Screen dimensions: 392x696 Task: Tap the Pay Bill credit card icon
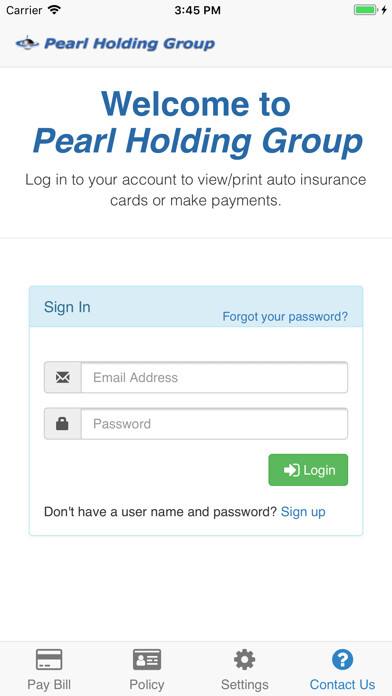coord(49,659)
